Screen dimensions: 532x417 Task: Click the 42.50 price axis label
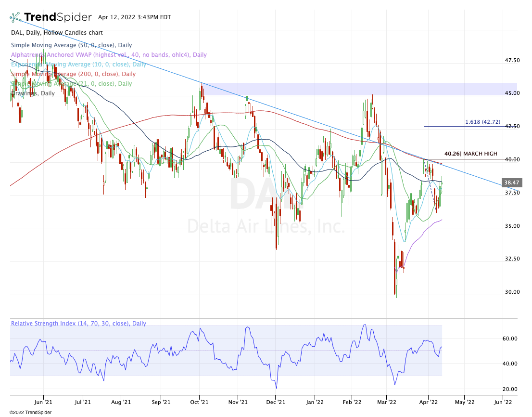[512, 126]
